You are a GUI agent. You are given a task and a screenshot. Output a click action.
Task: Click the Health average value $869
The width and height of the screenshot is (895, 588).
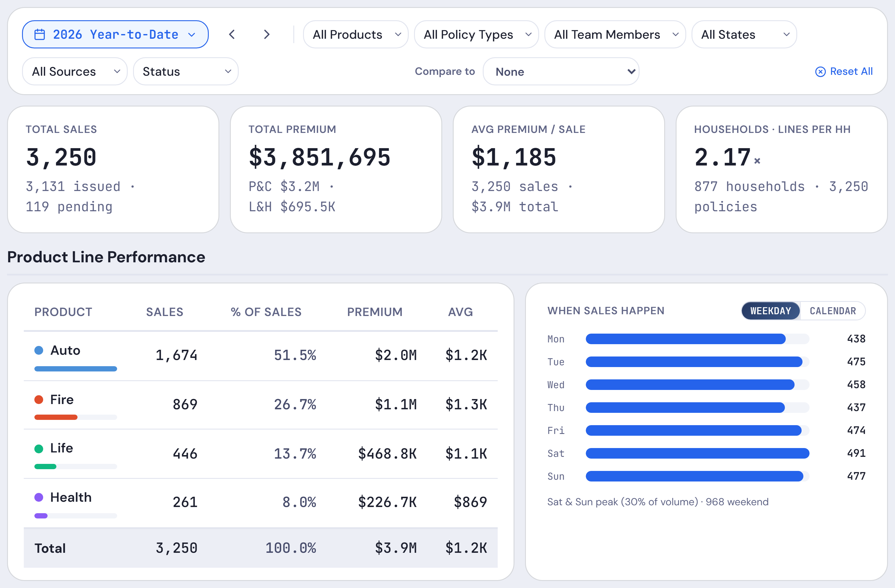[470, 502]
